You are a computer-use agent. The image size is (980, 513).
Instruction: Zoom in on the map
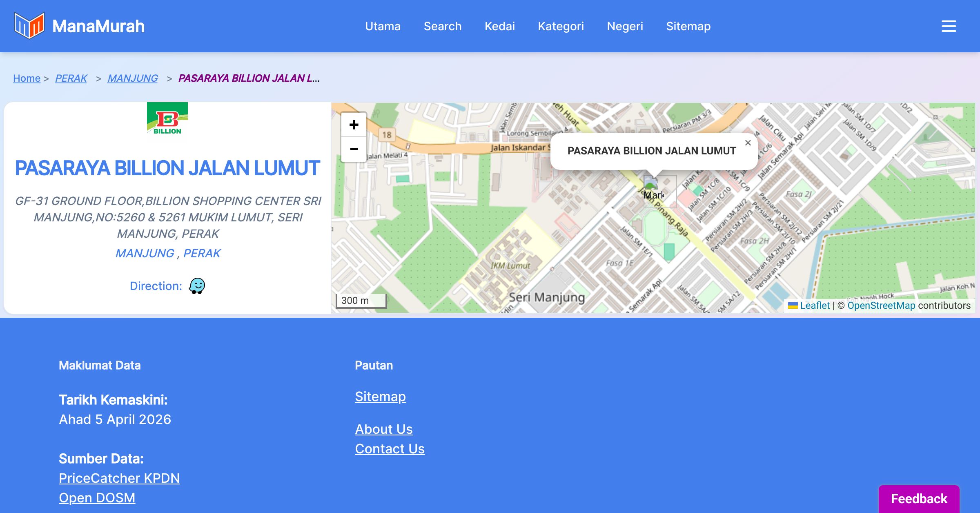354,125
